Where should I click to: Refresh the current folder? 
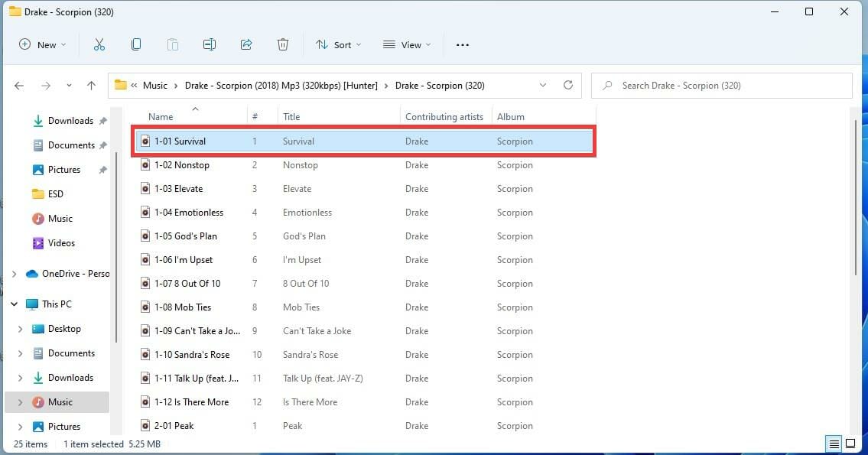tap(568, 85)
